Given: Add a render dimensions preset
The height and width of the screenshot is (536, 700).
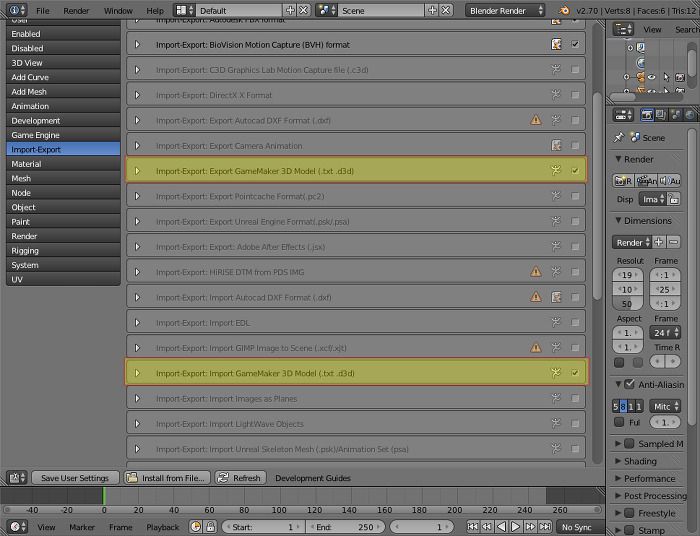Looking at the screenshot, I should coord(658,242).
